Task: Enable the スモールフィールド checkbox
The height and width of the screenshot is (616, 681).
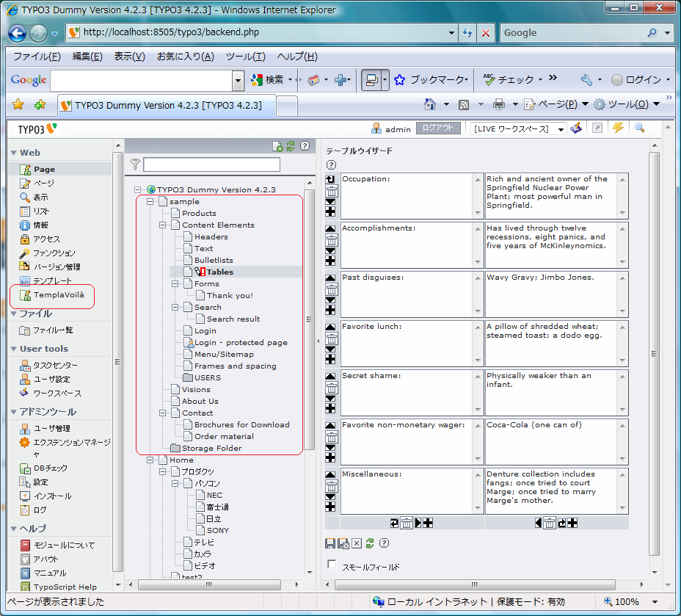Action: click(332, 564)
